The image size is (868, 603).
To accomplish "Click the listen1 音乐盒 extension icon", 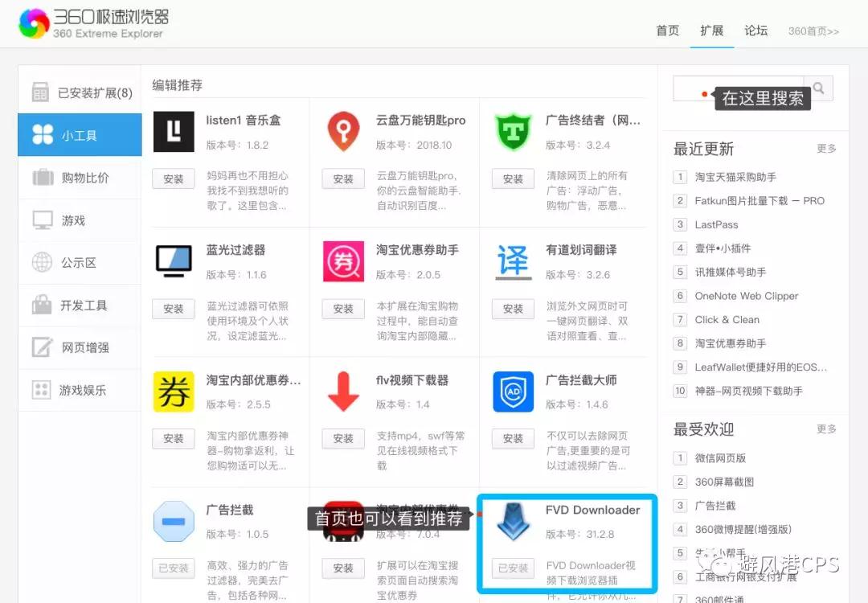I will tap(174, 132).
